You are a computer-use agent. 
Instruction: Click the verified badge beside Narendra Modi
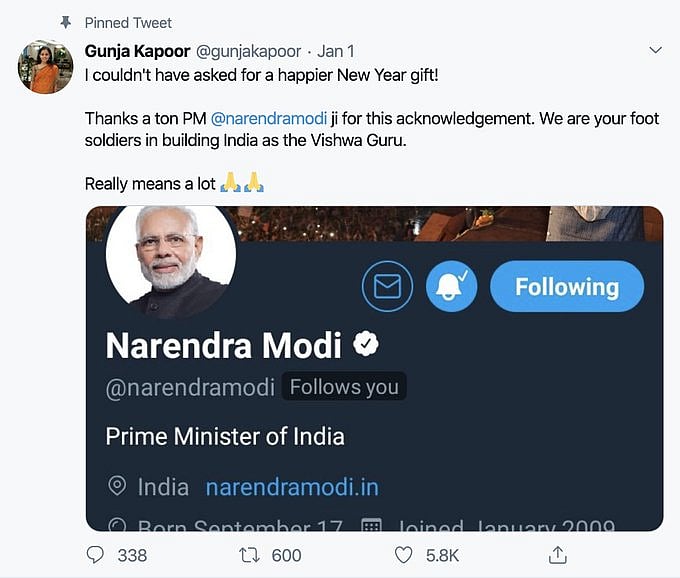(x=365, y=345)
